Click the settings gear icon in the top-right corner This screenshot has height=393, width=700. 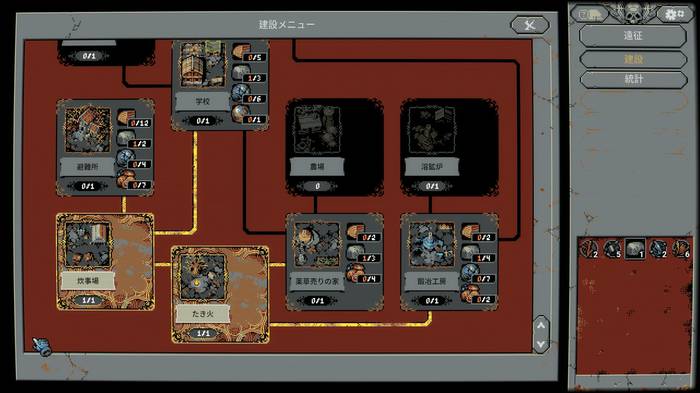[x=674, y=14]
